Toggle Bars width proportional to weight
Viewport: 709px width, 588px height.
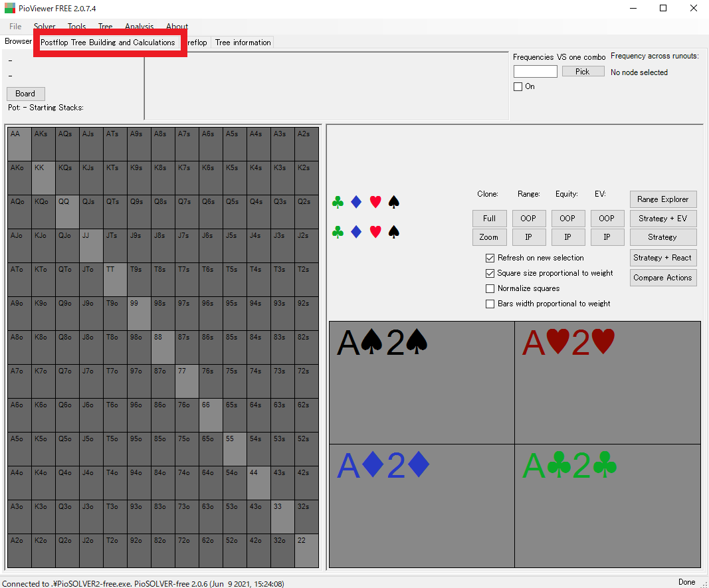pyautogui.click(x=490, y=304)
